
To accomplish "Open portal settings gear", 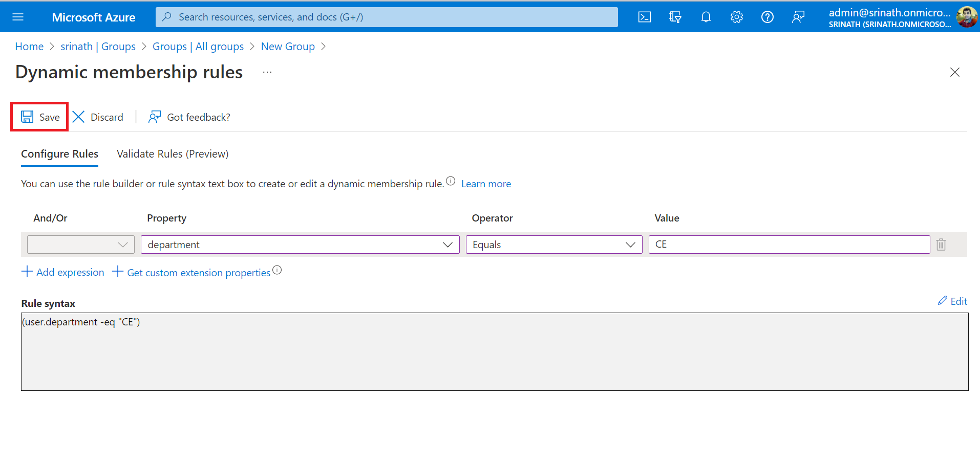I will pos(736,17).
